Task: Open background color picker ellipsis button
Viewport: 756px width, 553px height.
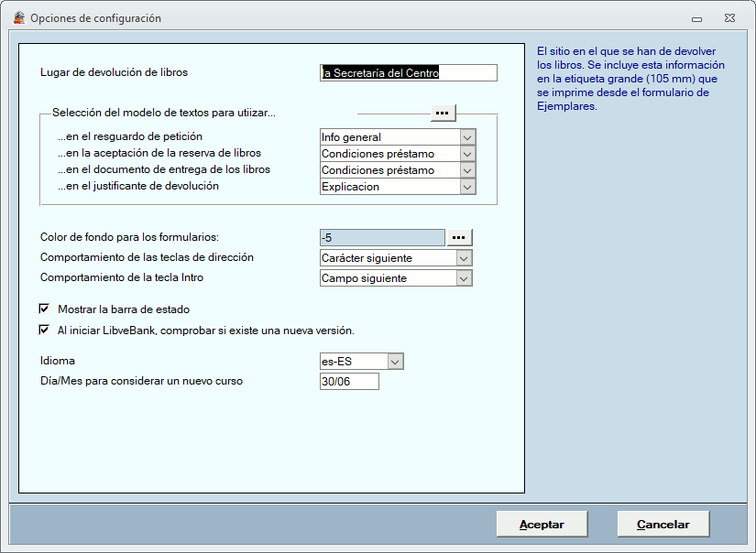Action: (x=459, y=238)
